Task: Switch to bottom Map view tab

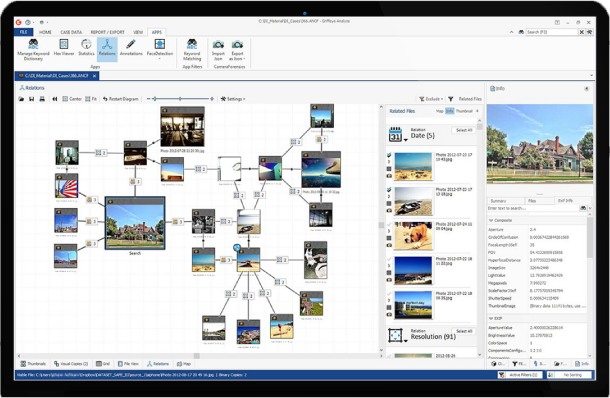Action: point(184,364)
